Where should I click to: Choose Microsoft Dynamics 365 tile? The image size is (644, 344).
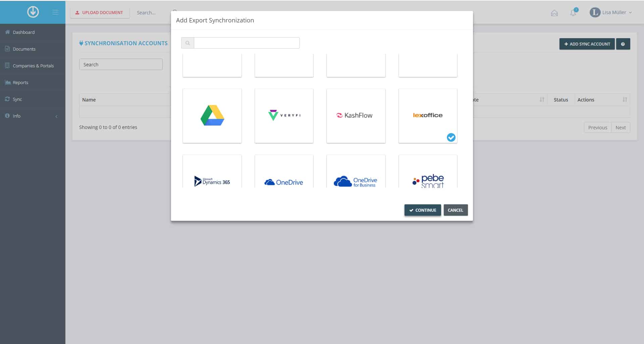pyautogui.click(x=212, y=171)
